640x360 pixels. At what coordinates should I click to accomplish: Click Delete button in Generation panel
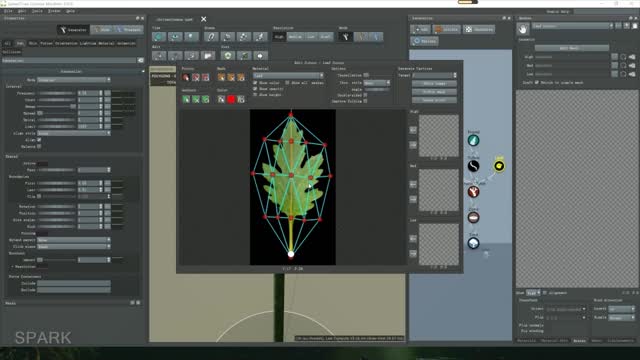(x=447, y=29)
